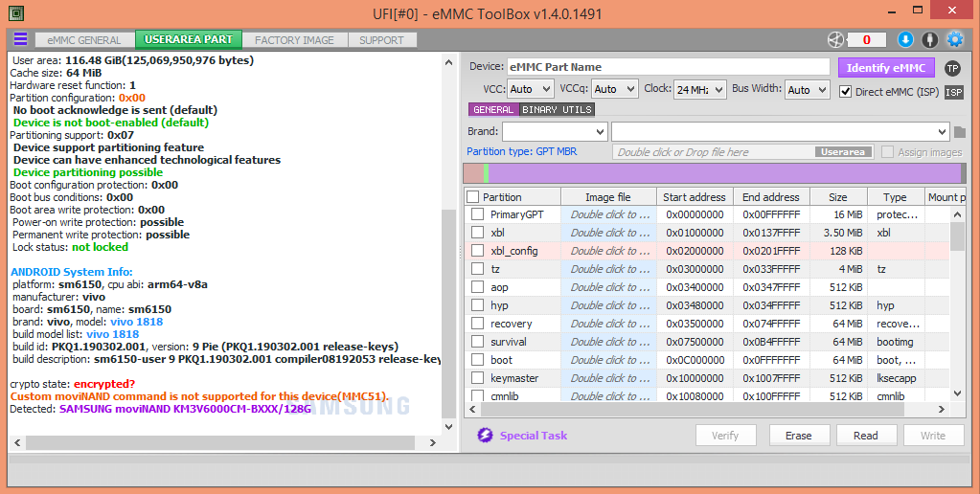
Task: Click the globe network icon
Action: point(835,39)
